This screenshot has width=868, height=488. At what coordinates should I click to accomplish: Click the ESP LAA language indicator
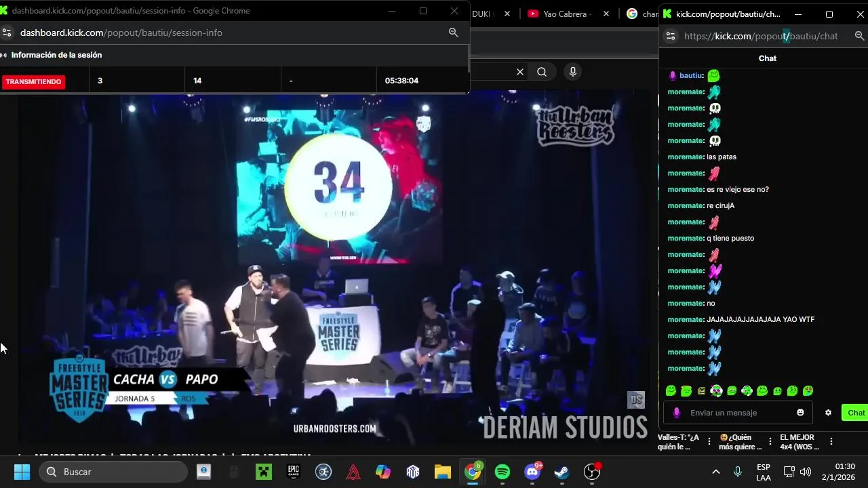pyautogui.click(x=764, y=472)
